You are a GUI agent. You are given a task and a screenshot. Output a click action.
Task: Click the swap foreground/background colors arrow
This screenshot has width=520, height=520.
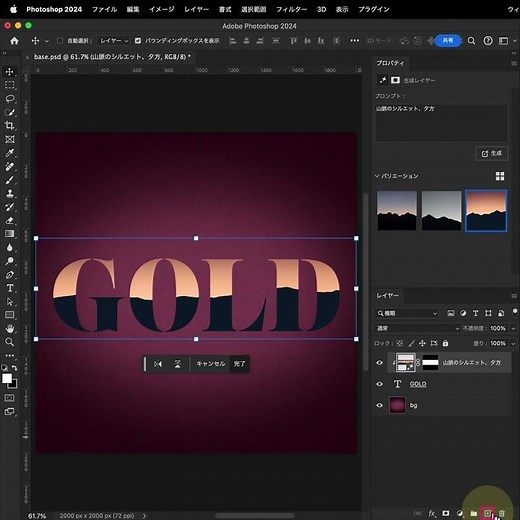[15, 368]
